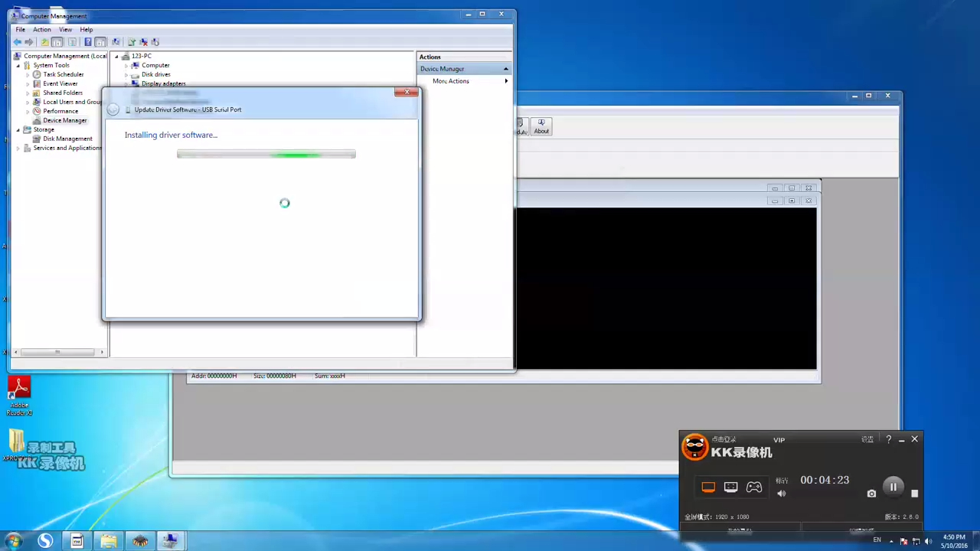980x551 pixels.
Task: Click the speaker volume icon in KK recorder
Action: click(x=781, y=494)
